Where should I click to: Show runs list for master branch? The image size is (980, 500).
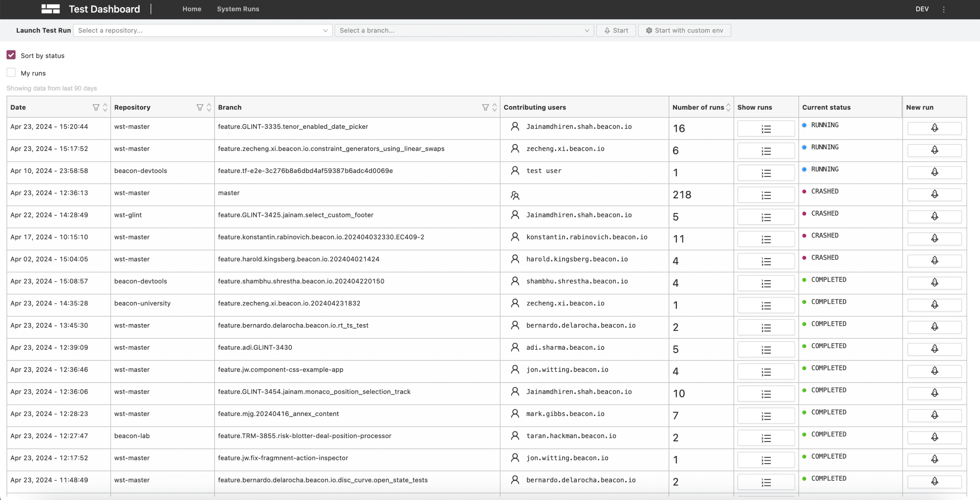pyautogui.click(x=765, y=195)
